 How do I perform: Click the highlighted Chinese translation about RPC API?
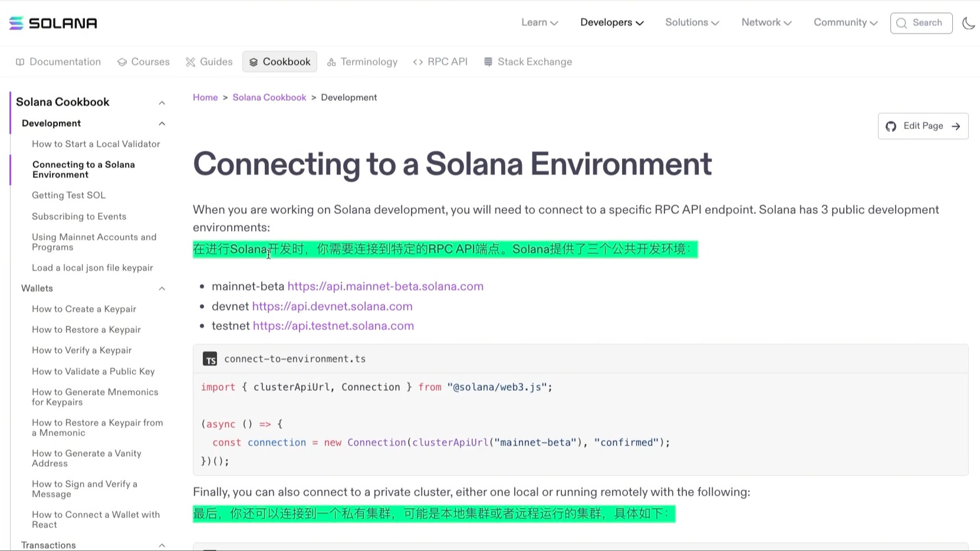tap(445, 249)
